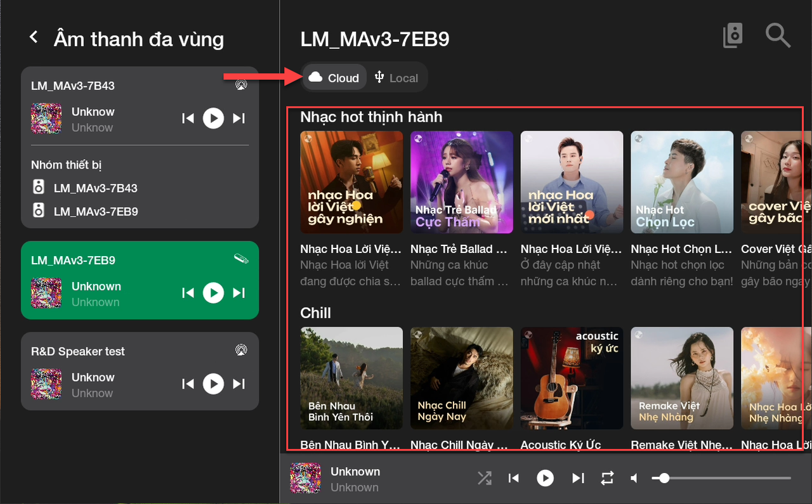Screen dimensions: 812x504
Task: Click the cast icon on the R&D Speaker test card
Action: pyautogui.click(x=241, y=350)
